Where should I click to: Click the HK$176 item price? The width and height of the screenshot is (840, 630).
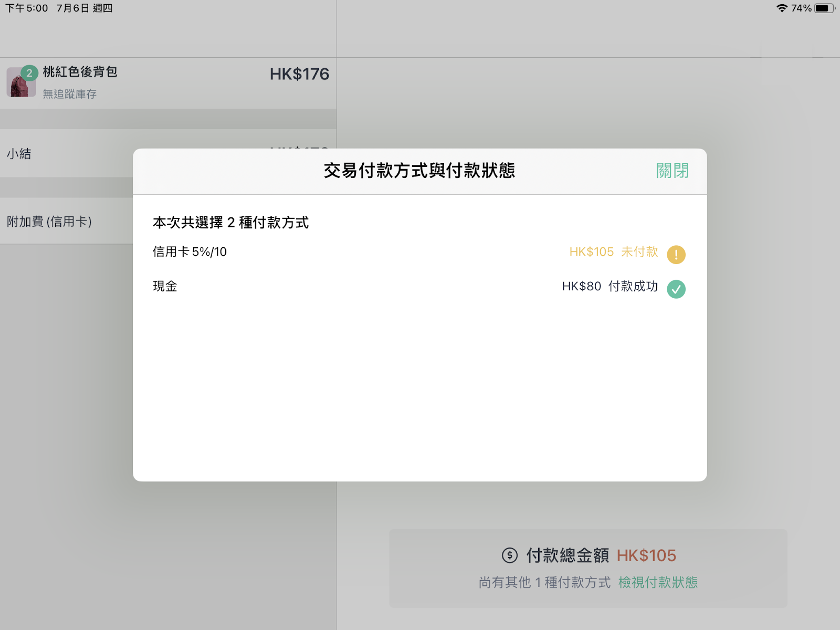[x=299, y=74]
